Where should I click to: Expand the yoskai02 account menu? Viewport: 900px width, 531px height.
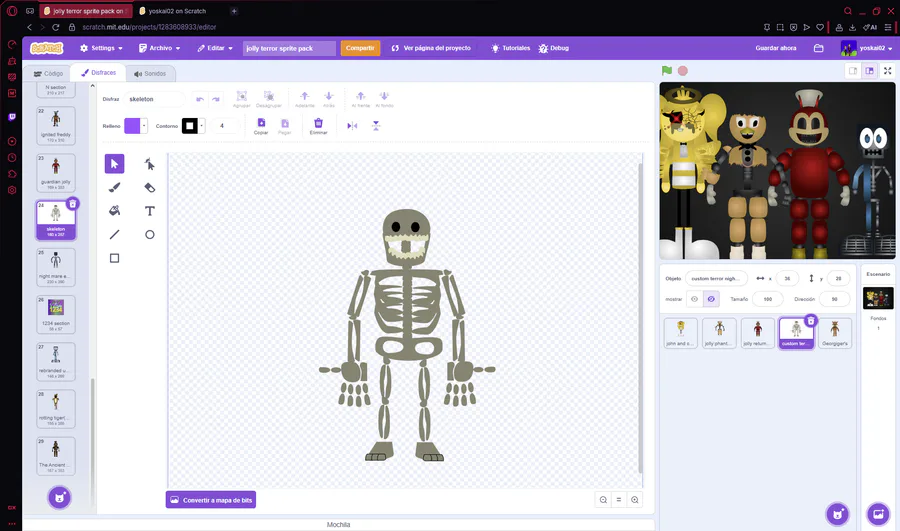click(867, 48)
